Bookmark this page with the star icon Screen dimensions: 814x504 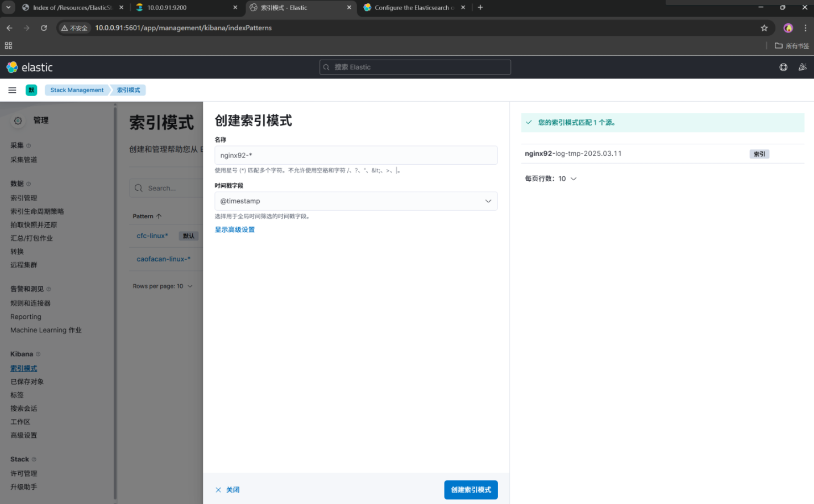pos(764,28)
